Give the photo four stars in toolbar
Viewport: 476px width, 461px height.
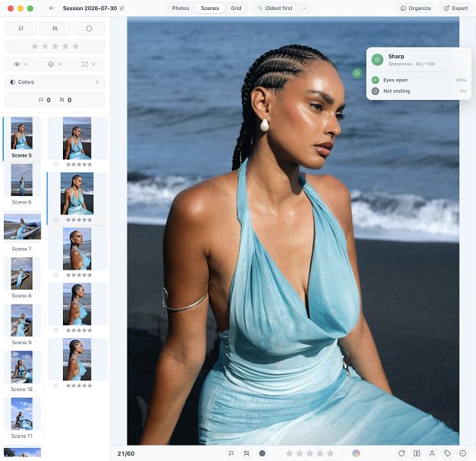click(x=320, y=453)
